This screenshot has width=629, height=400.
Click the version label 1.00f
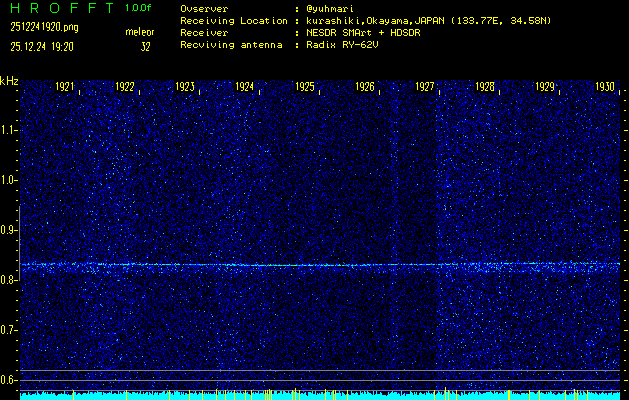[138, 8]
